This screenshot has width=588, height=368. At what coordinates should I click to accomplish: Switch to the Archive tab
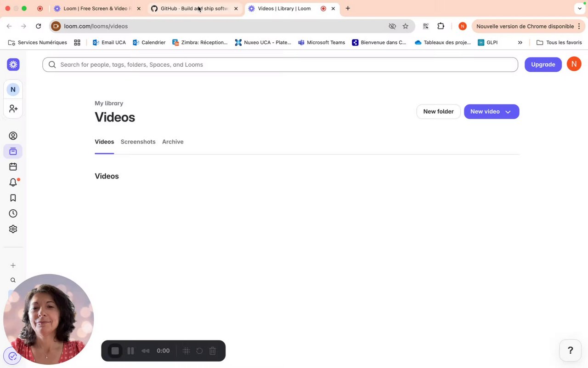173,142
